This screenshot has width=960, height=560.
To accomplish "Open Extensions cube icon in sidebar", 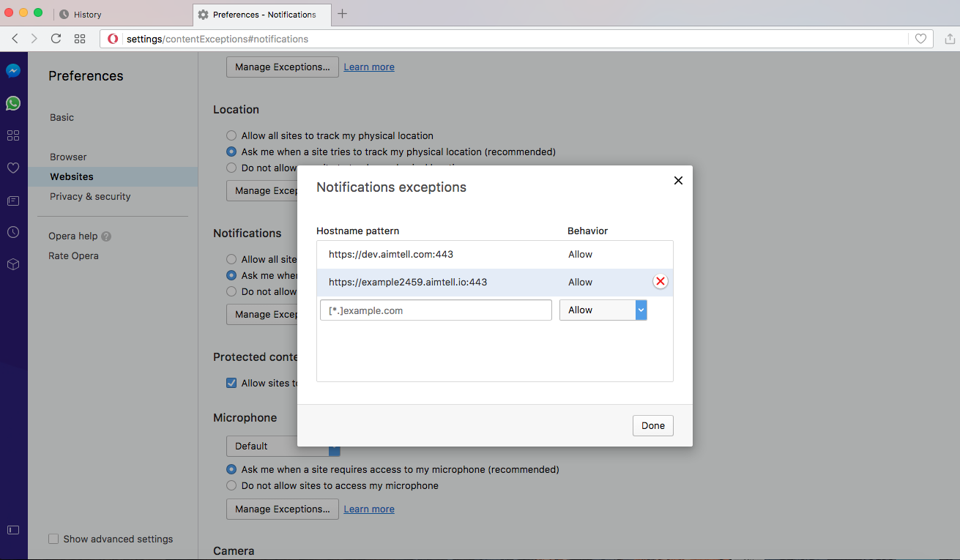I will [x=13, y=264].
